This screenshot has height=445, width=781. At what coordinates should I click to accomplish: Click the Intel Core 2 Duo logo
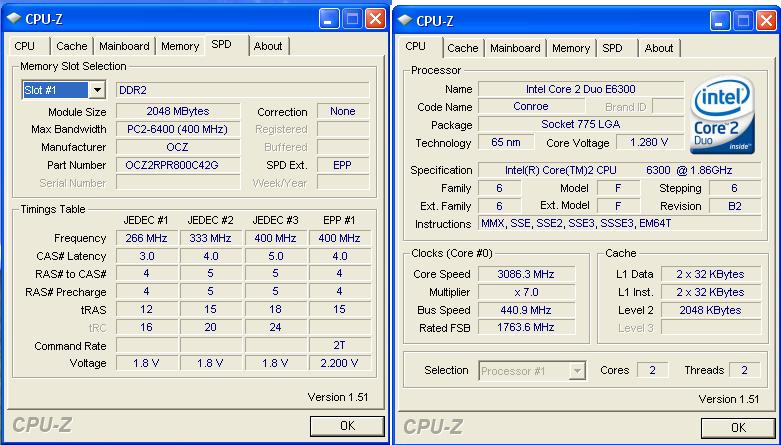(722, 115)
